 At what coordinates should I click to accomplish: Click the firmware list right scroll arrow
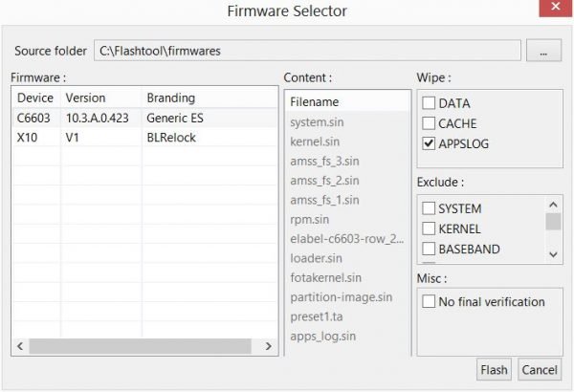point(269,346)
